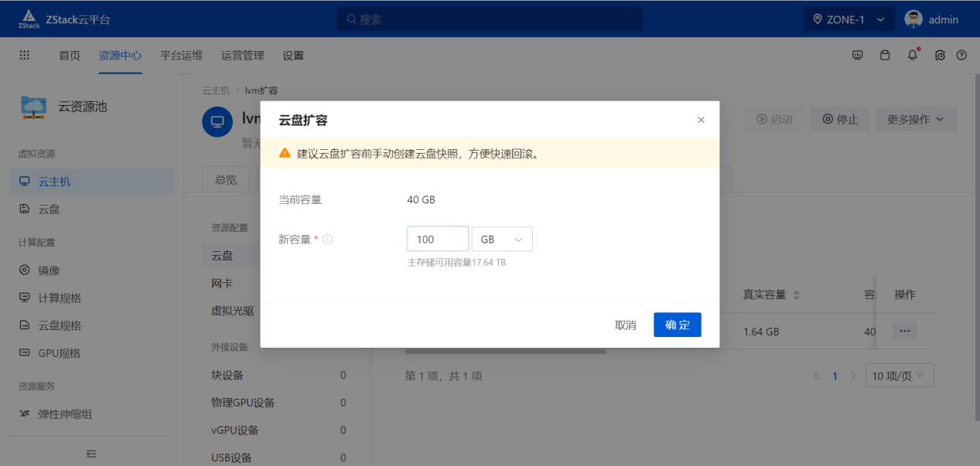Open the help question mark icon
This screenshot has height=466, width=980.
point(961,55)
